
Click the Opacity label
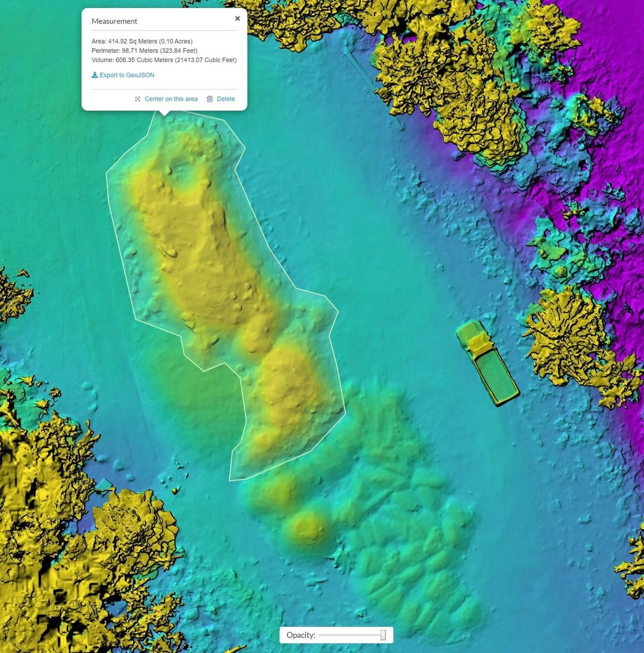tap(301, 635)
